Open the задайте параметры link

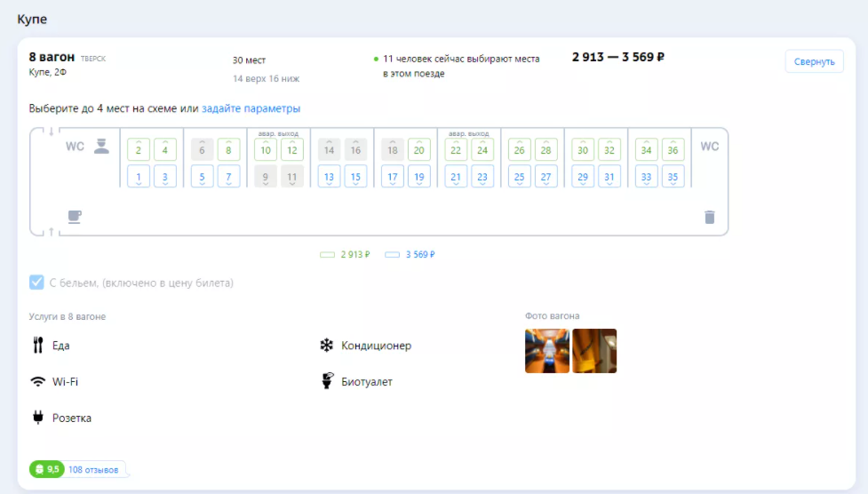click(251, 108)
